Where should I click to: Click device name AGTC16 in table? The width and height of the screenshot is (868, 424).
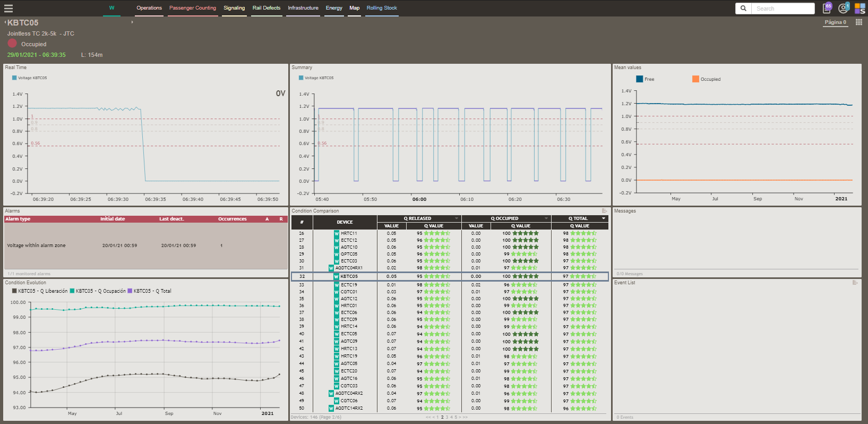pyautogui.click(x=349, y=378)
